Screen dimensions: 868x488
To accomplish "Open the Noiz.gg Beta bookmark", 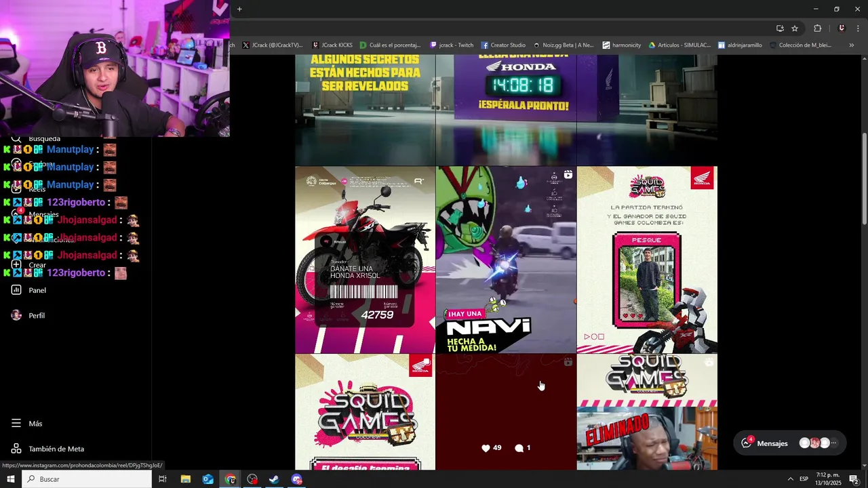I will click(x=564, y=45).
